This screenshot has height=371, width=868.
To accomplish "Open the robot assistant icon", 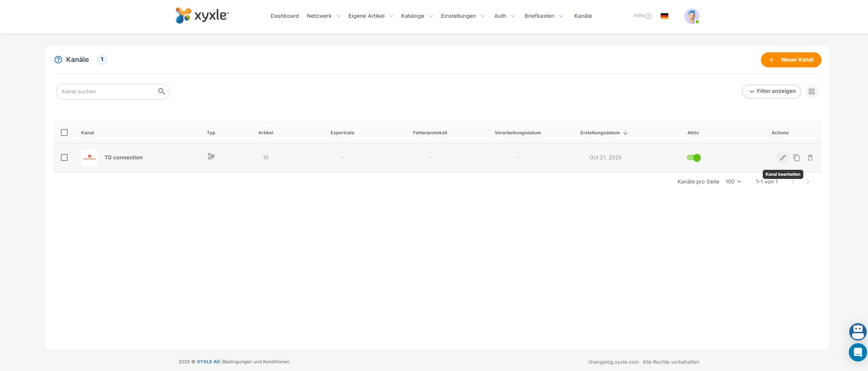I will tap(858, 331).
